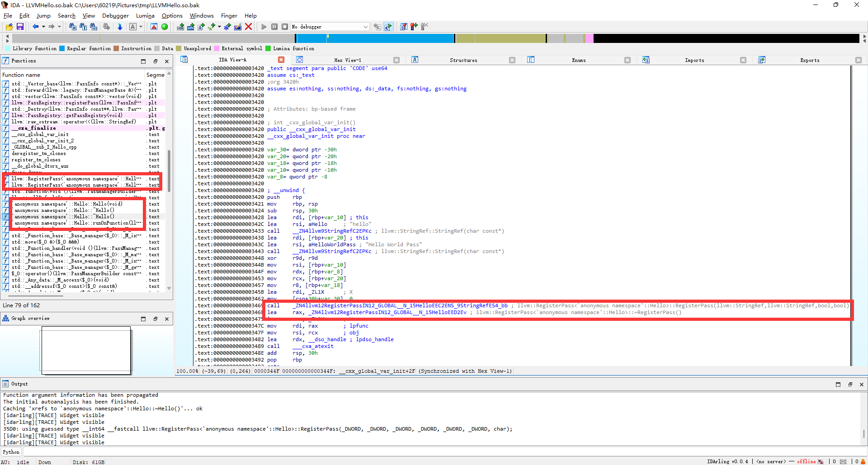Click the Segment column header
The height and width of the screenshot is (465, 868).
155,75
